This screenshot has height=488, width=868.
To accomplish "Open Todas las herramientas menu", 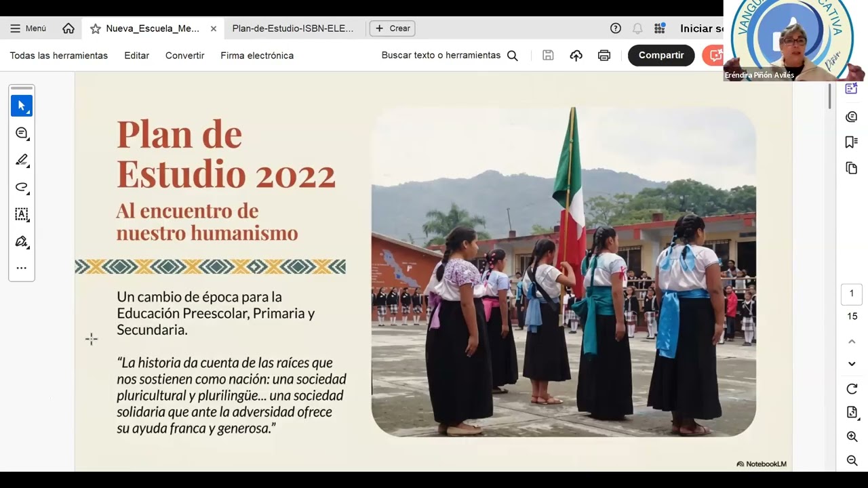I will tap(59, 56).
